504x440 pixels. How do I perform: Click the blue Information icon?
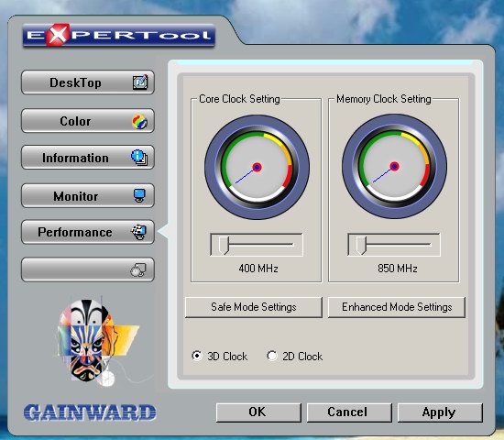(x=139, y=158)
